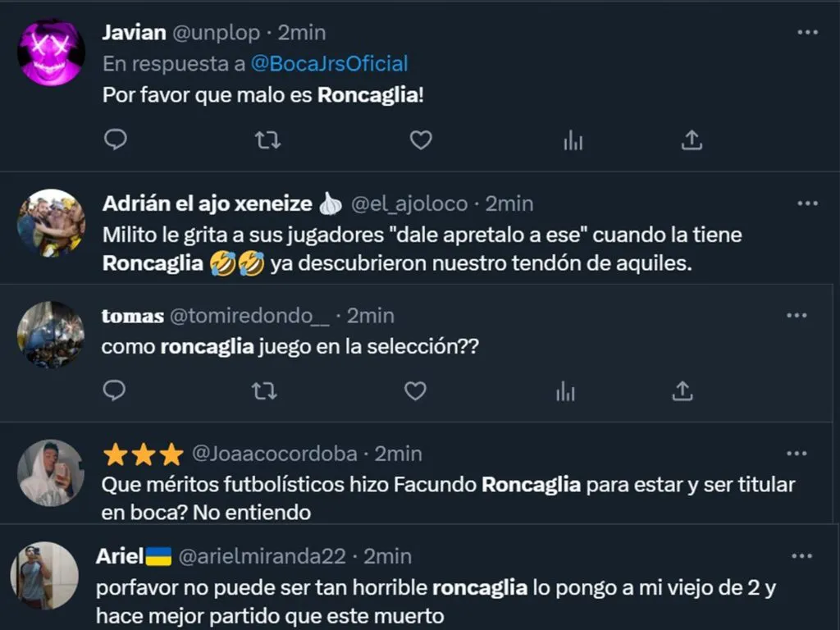The width and height of the screenshot is (840, 630).
Task: Like Javian's tweet
Action: 421,140
